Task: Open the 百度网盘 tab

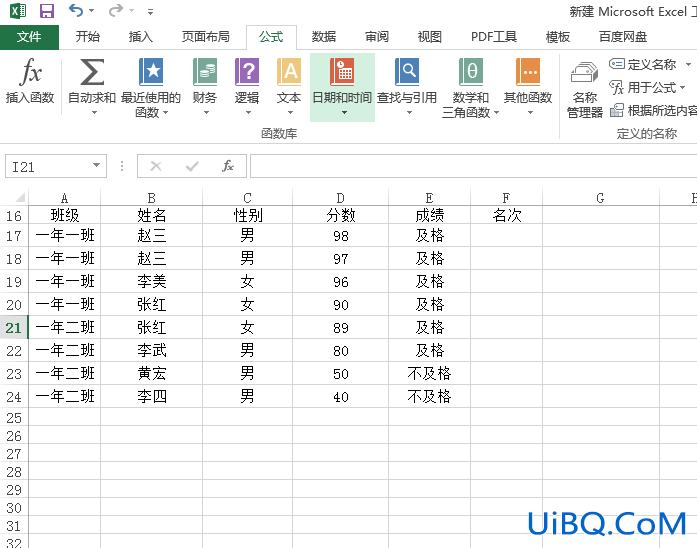Action: click(622, 37)
